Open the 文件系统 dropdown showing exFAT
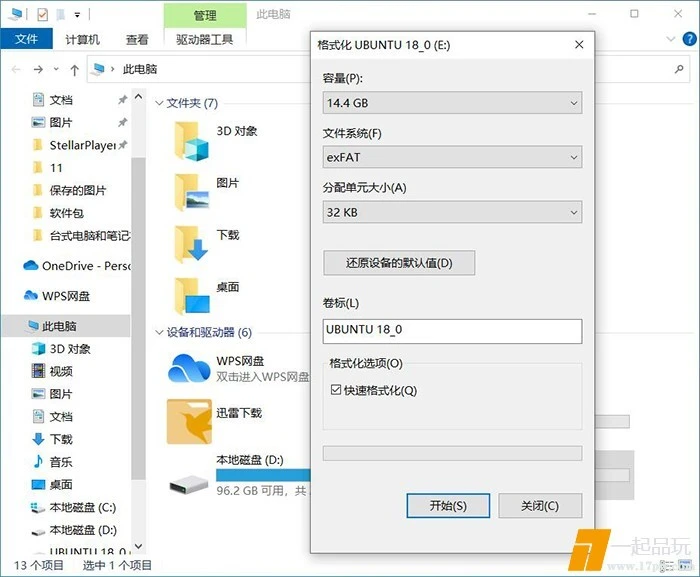This screenshot has height=577, width=700. [x=452, y=157]
